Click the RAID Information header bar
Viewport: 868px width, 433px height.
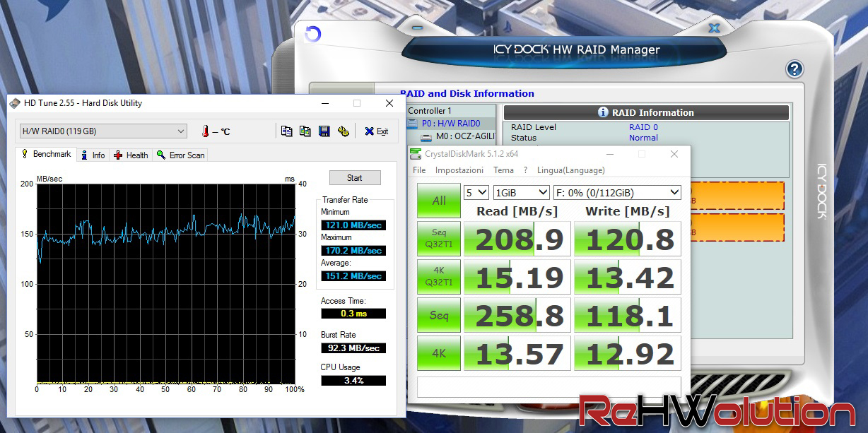click(646, 112)
